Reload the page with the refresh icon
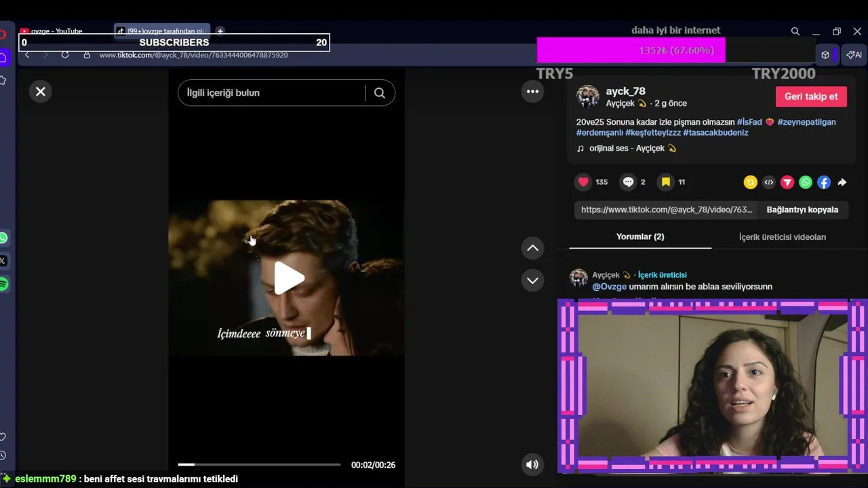868x488 pixels. (65, 55)
